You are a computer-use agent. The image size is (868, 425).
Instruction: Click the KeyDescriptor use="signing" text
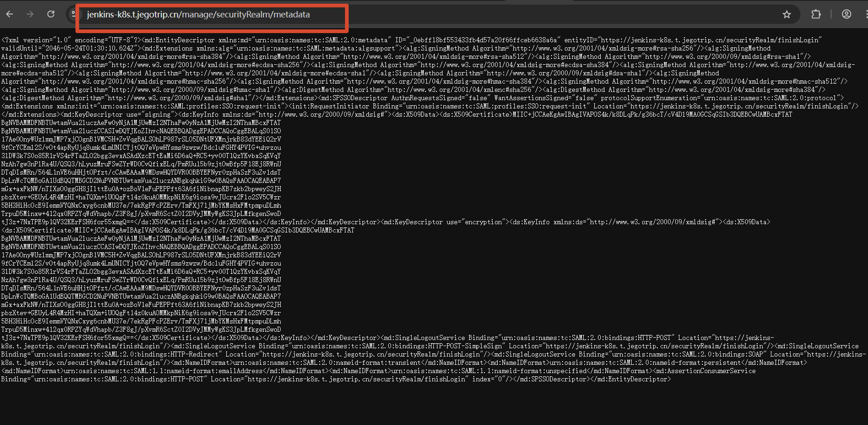coord(119,114)
